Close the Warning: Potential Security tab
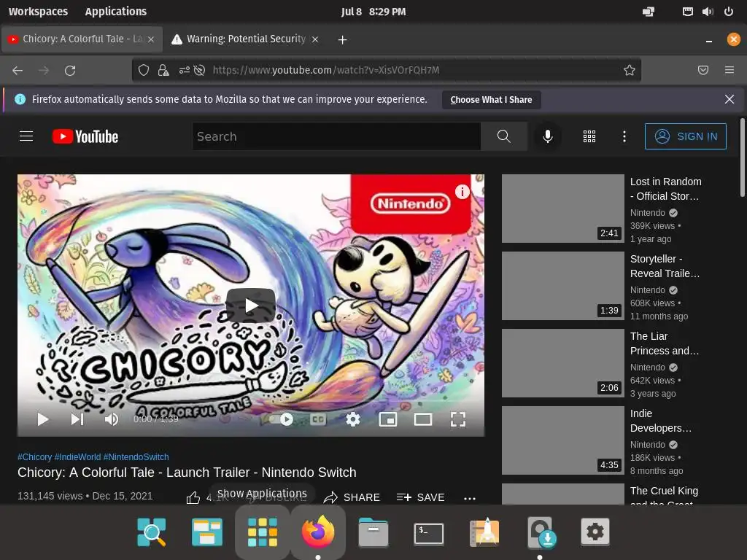This screenshot has width=747, height=560. click(315, 39)
